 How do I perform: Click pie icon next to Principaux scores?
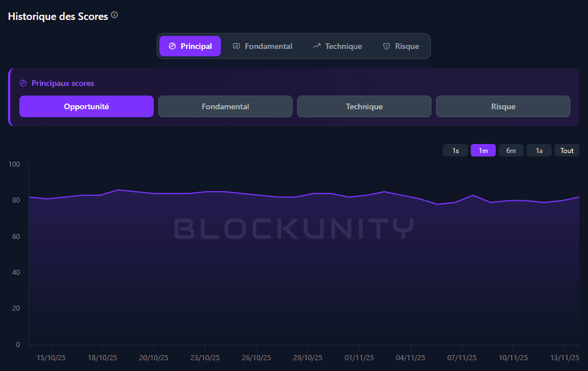23,83
